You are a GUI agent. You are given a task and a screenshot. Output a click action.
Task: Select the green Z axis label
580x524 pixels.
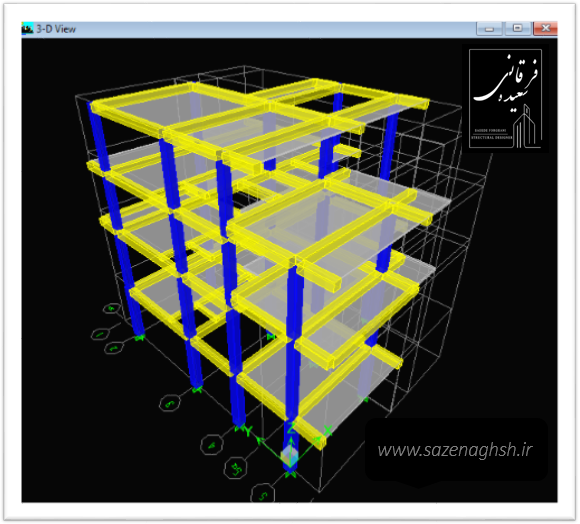coord(291,427)
